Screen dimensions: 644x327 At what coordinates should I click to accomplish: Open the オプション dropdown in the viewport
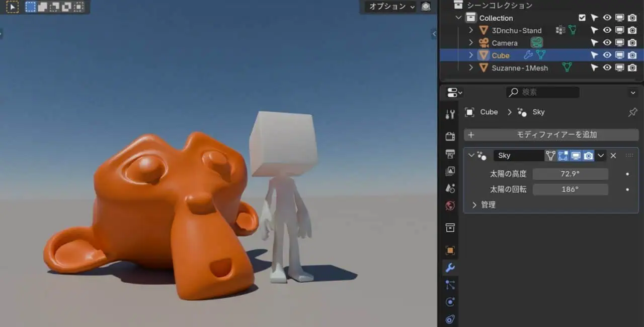point(392,7)
